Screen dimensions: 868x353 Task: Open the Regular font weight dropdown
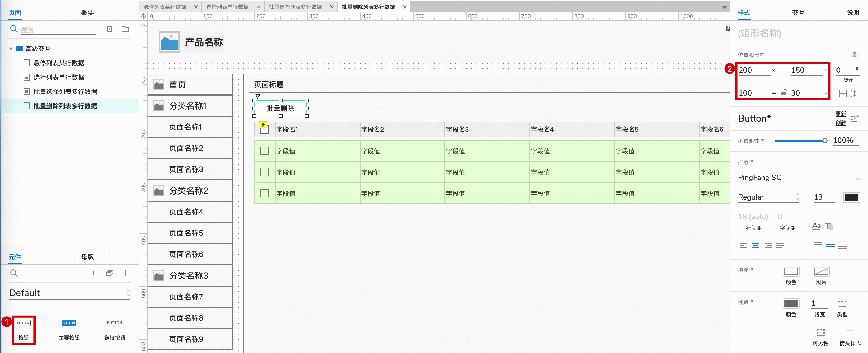tap(769, 197)
